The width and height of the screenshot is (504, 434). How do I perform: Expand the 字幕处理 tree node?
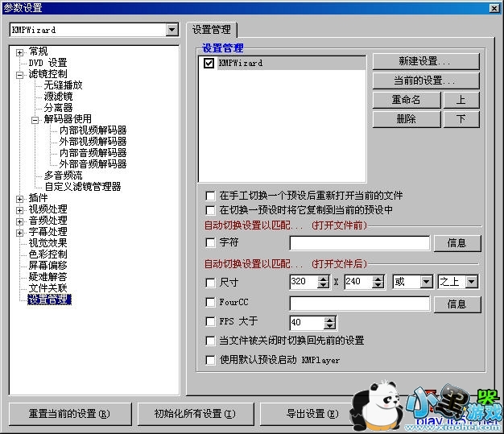tap(19, 233)
